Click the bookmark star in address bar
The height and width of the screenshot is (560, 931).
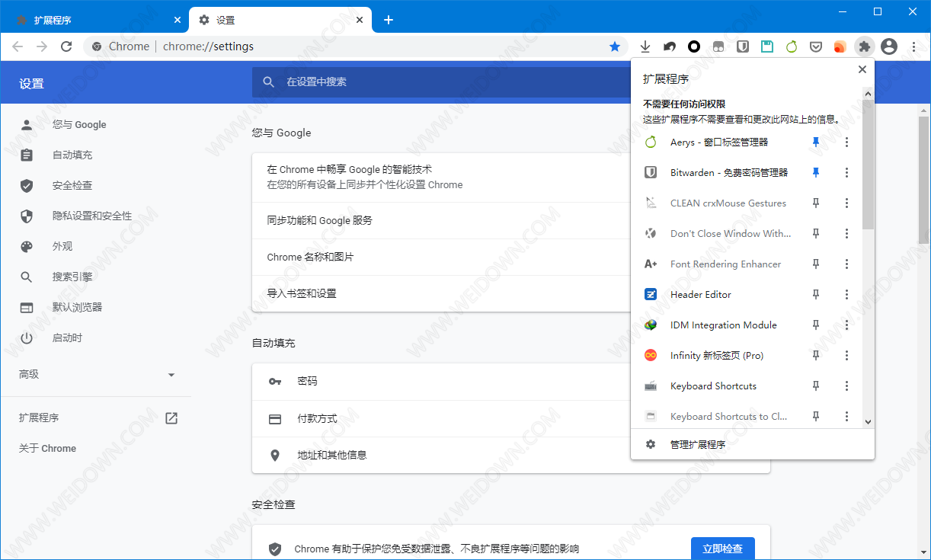tap(615, 46)
